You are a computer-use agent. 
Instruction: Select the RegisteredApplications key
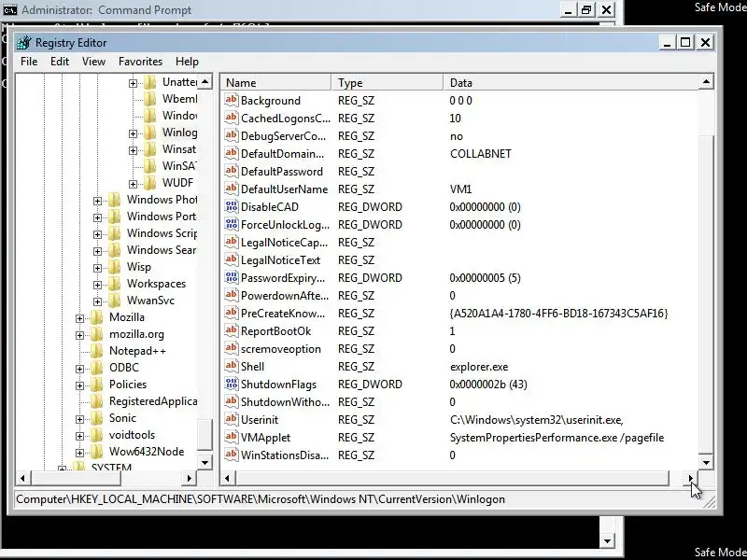(153, 401)
